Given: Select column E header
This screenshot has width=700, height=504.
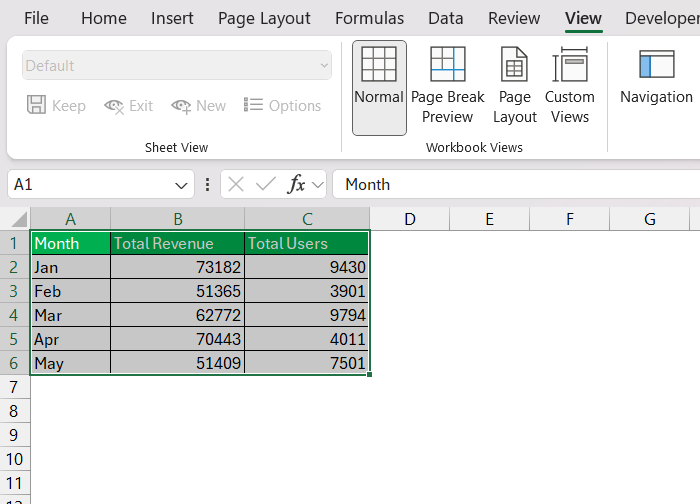Looking at the screenshot, I should (x=490, y=219).
